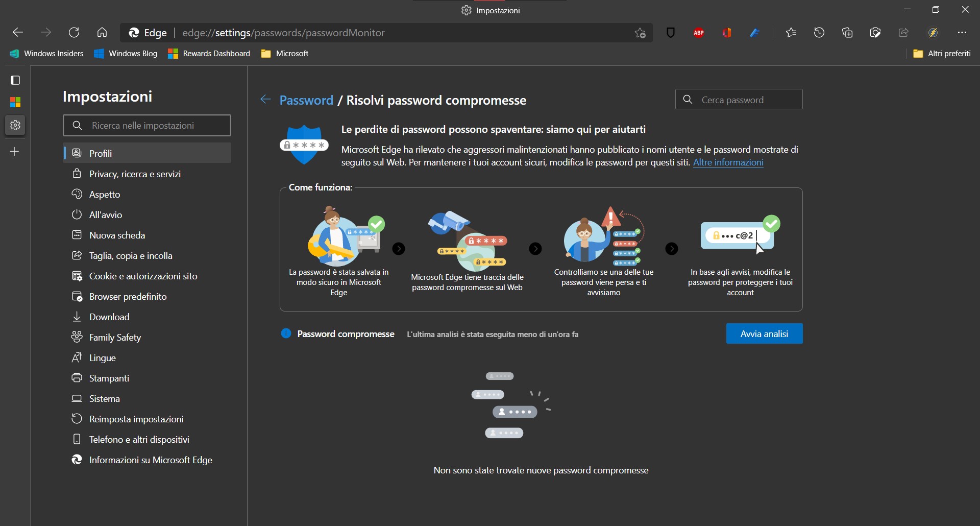Open the shield-check toolbar icon

click(875, 33)
